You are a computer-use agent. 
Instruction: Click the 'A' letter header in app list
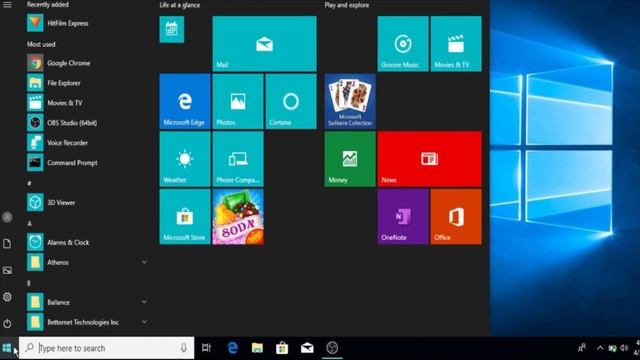29,224
